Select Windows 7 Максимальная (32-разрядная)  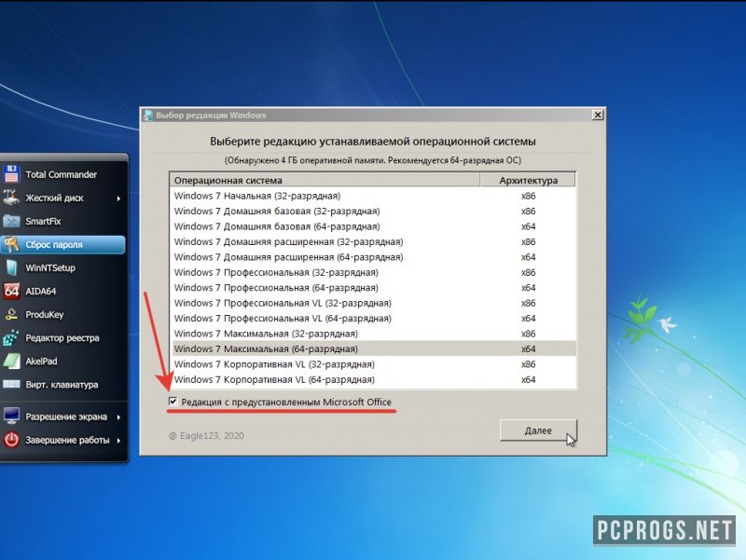pos(373,334)
